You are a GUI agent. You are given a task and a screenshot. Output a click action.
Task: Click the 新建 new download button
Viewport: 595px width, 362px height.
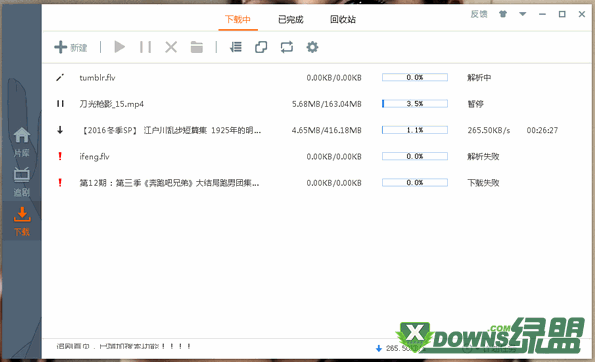[x=71, y=47]
